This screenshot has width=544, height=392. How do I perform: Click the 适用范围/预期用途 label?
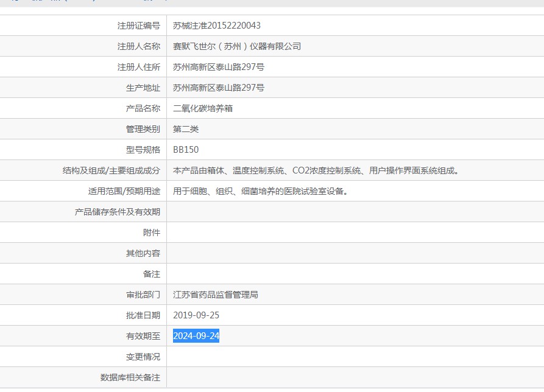(124, 191)
